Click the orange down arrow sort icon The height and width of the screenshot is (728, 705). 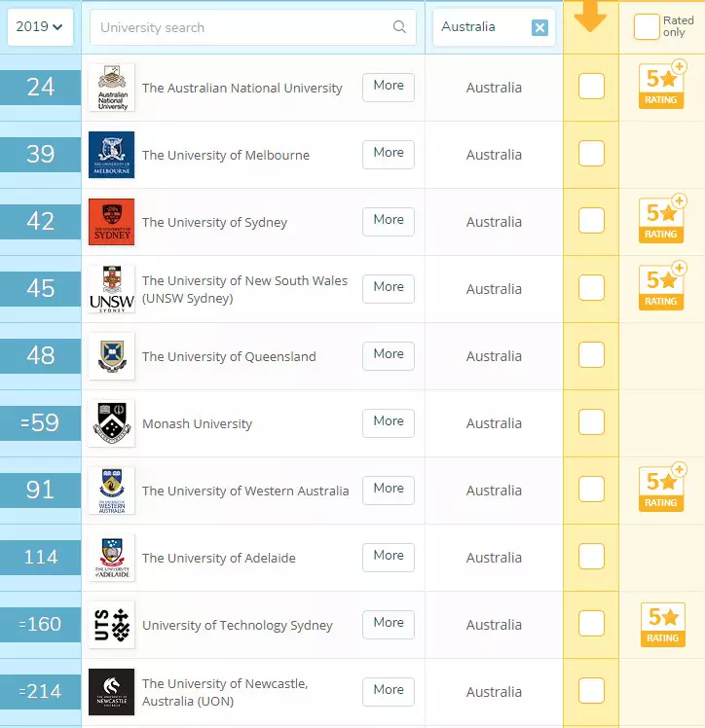point(590,18)
